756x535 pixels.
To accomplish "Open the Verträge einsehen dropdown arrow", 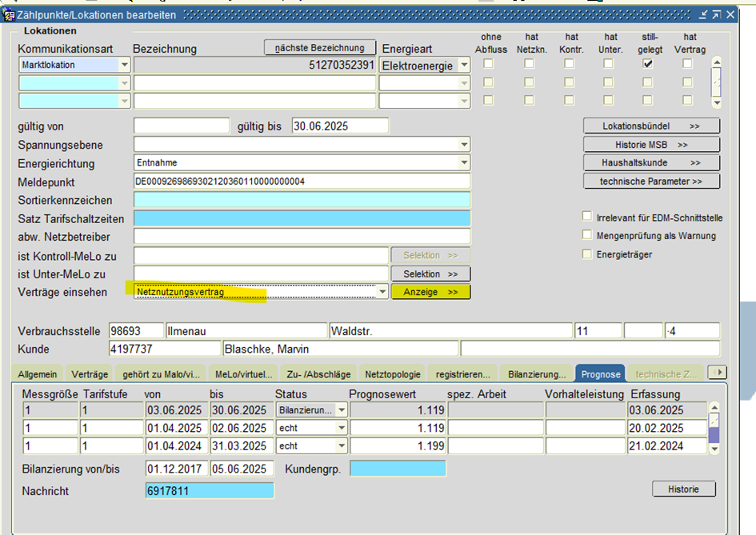I will pos(382,293).
